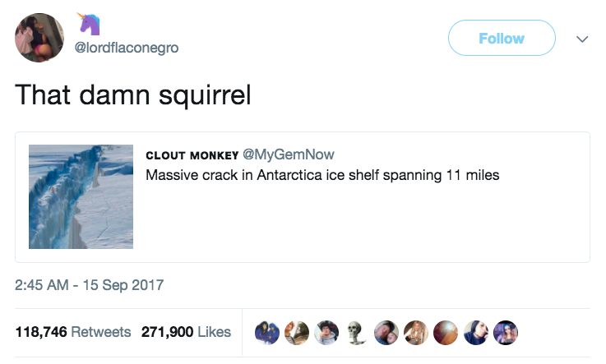
Task: Visit the @MyGemNow handle link
Action: pyautogui.click(x=289, y=154)
